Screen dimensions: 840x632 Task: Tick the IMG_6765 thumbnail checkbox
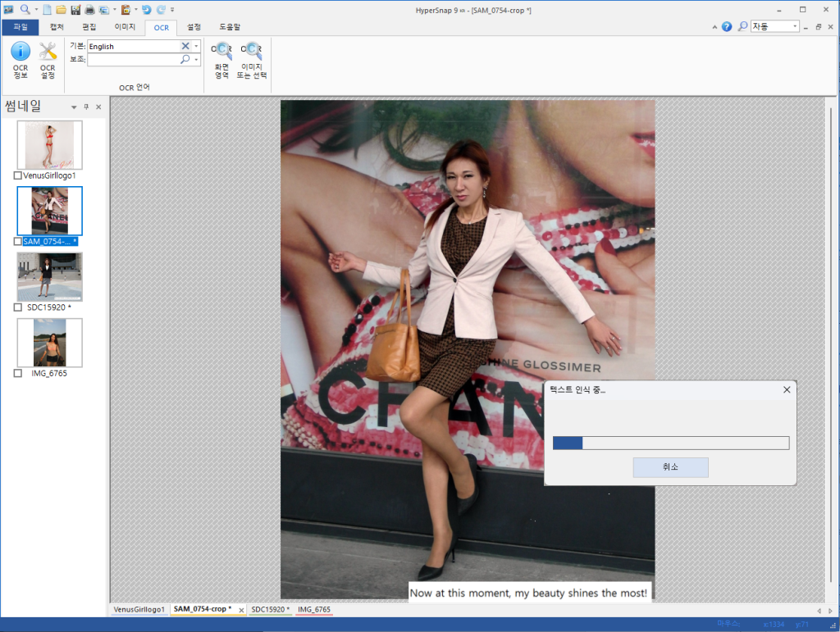point(18,373)
